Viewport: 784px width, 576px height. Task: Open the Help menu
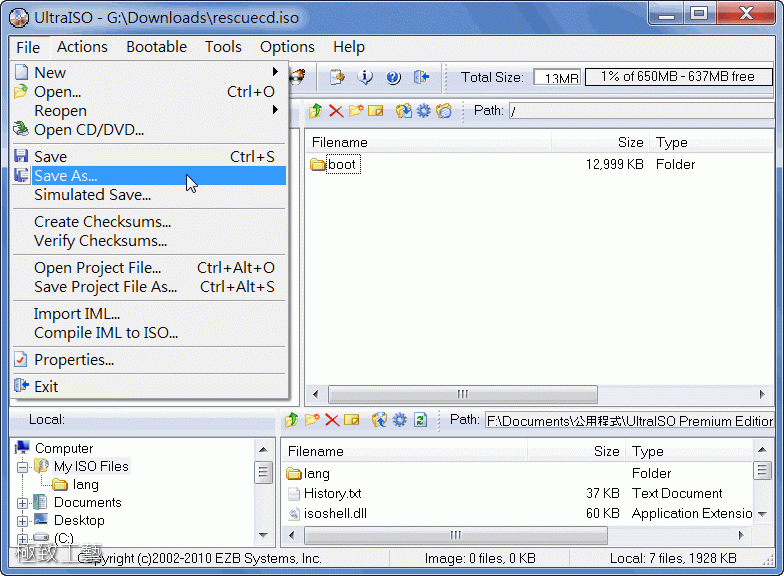click(348, 47)
